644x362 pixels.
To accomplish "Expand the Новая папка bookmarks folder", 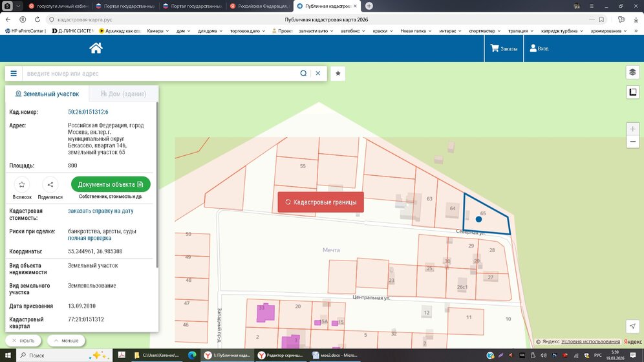I will coord(416,31).
